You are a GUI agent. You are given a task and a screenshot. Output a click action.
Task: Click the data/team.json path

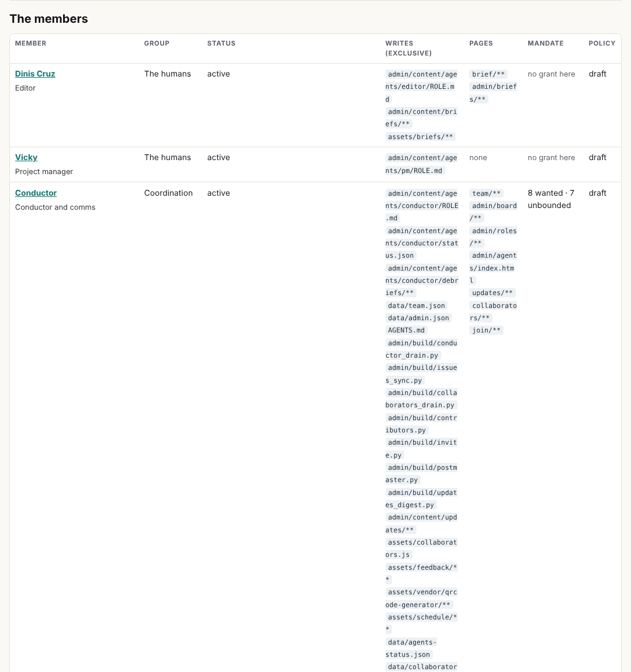(417, 306)
